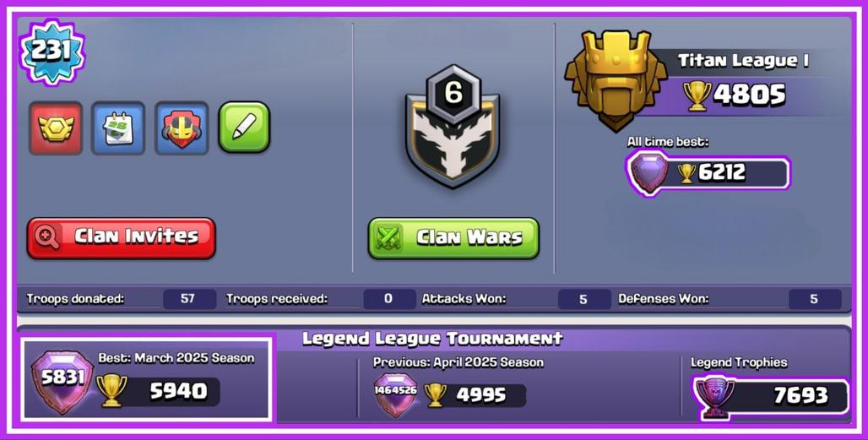Click the 5831 rank legend badge
The width and height of the screenshot is (868, 440).
(x=62, y=382)
